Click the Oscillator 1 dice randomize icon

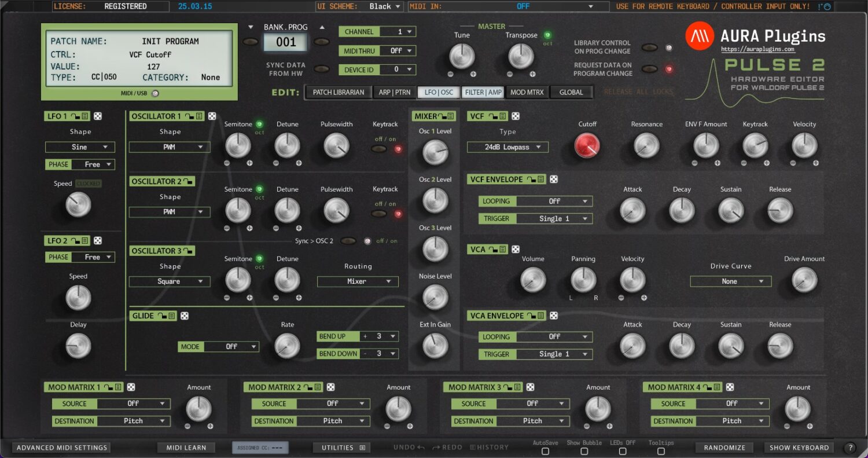point(212,116)
